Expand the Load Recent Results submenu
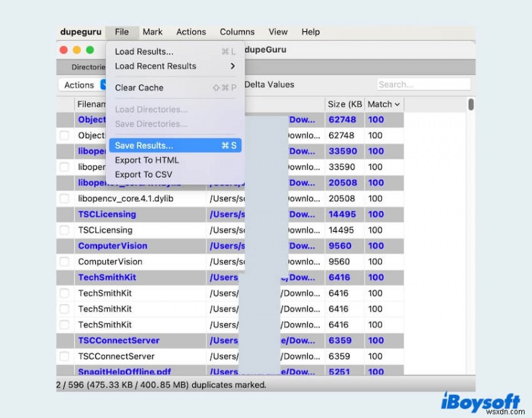This screenshot has height=418, width=532. [x=175, y=66]
